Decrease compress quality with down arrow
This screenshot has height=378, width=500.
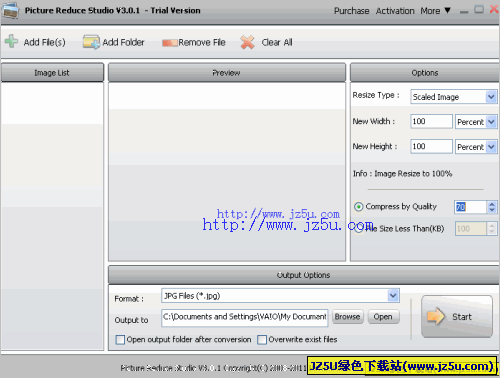[492, 210]
